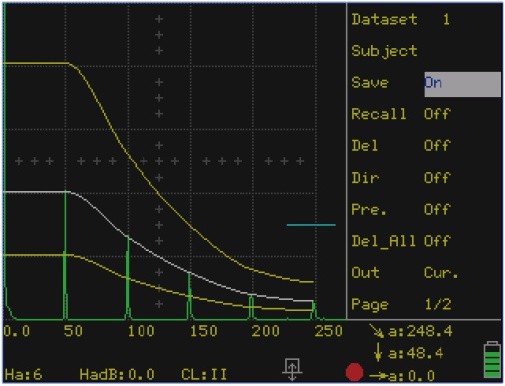Click the Save label in the menu
Image resolution: width=505 pixels, height=386 pixels.
coord(370,83)
